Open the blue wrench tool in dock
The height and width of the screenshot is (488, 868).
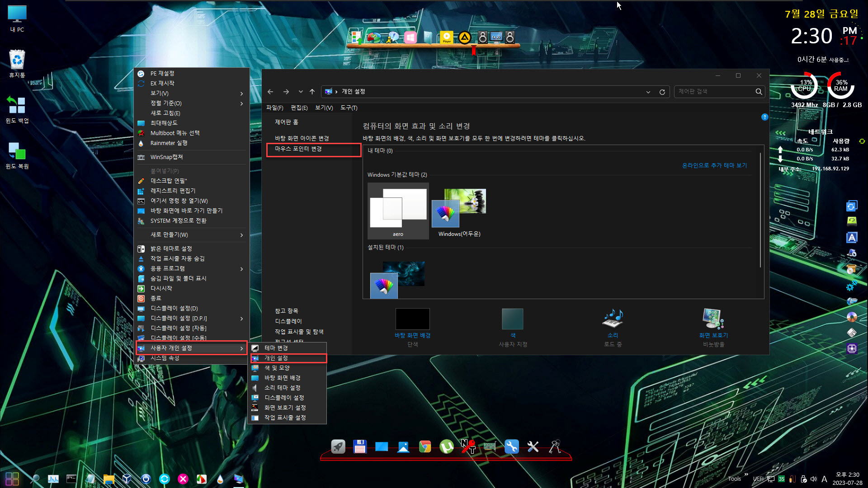point(512,446)
